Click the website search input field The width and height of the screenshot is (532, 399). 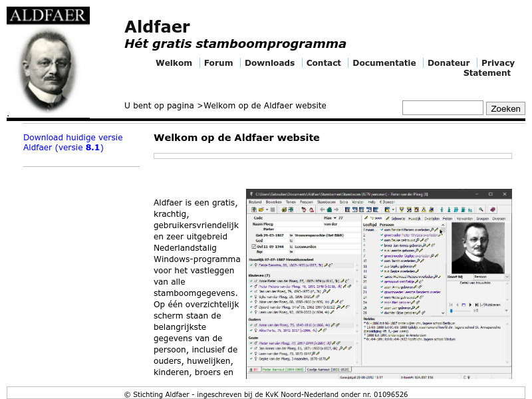tap(442, 107)
